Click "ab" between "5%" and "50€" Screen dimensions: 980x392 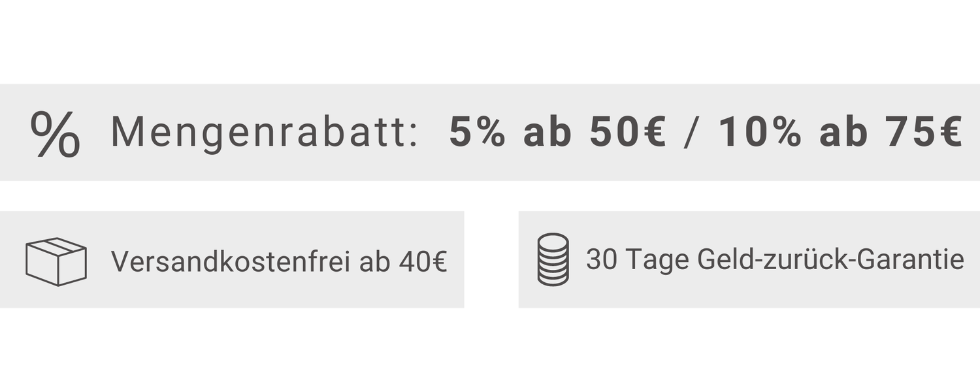tap(547, 133)
